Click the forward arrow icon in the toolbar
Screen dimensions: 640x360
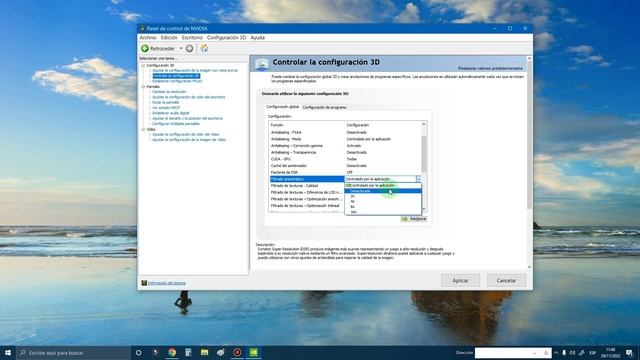[189, 49]
